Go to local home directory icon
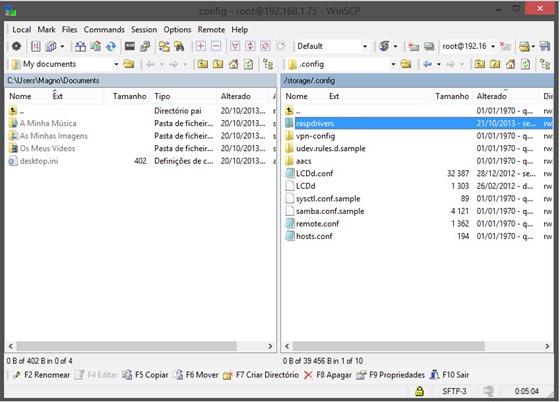The width and height of the screenshot is (560, 402). 234,64
